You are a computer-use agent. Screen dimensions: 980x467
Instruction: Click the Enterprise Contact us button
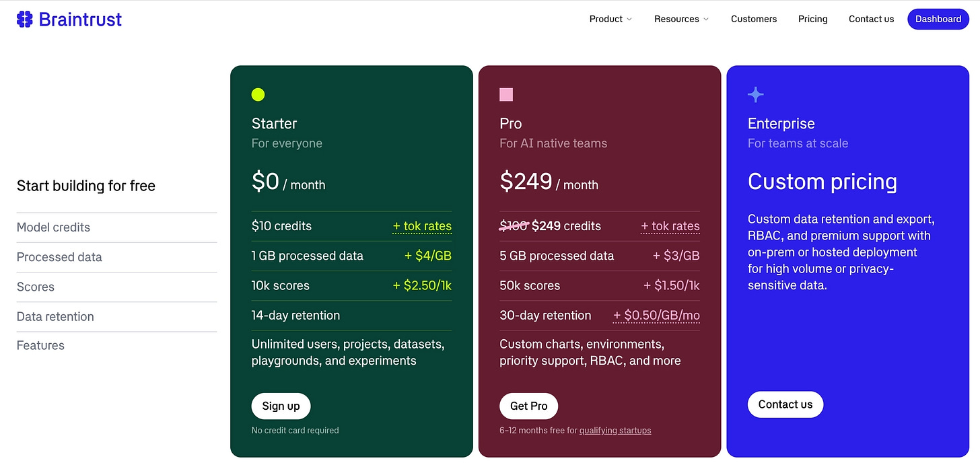pyautogui.click(x=785, y=404)
